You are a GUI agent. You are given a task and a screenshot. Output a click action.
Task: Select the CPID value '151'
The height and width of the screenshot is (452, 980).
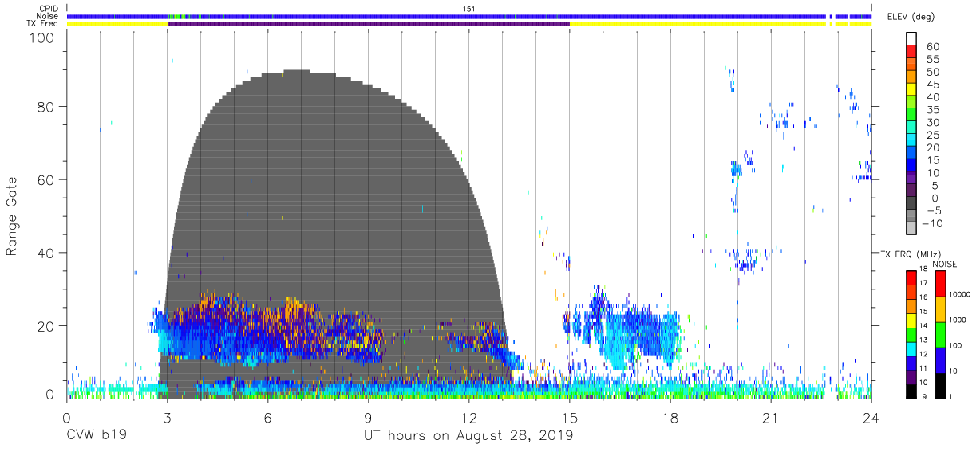click(x=470, y=9)
